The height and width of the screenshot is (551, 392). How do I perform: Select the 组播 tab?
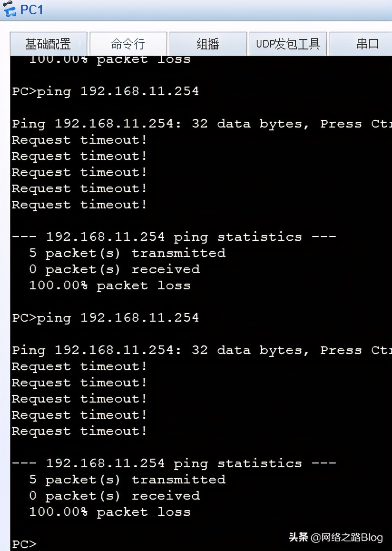click(x=208, y=44)
